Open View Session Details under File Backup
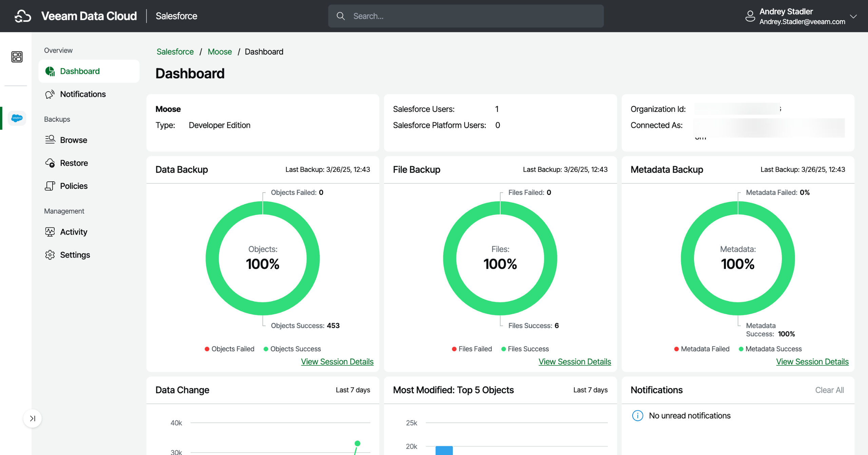 pyautogui.click(x=575, y=361)
